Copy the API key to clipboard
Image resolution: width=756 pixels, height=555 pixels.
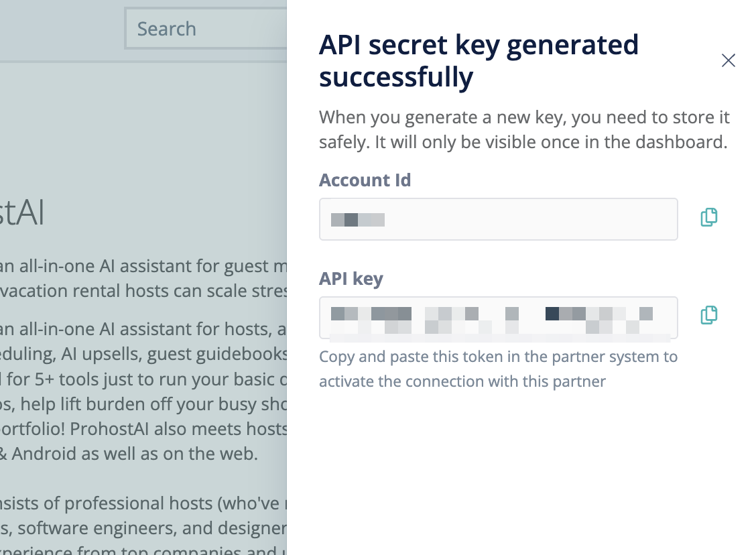(x=708, y=315)
